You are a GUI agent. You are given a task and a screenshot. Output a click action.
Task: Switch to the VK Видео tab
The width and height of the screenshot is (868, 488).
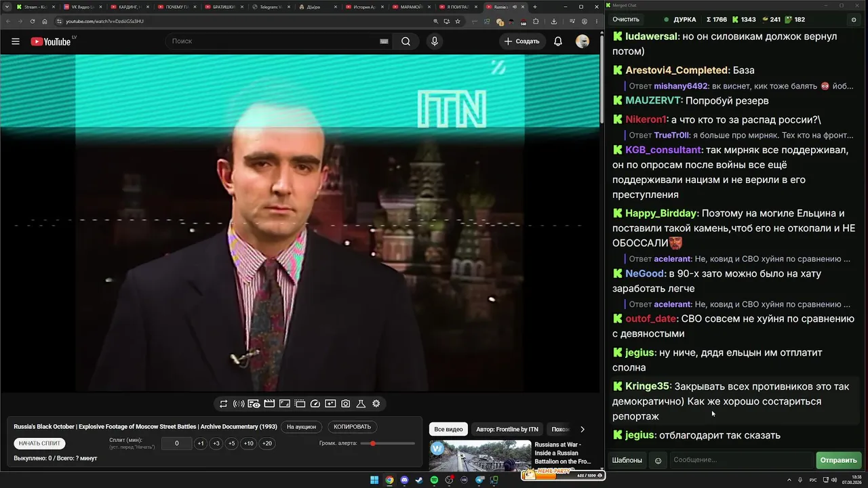tap(82, 7)
